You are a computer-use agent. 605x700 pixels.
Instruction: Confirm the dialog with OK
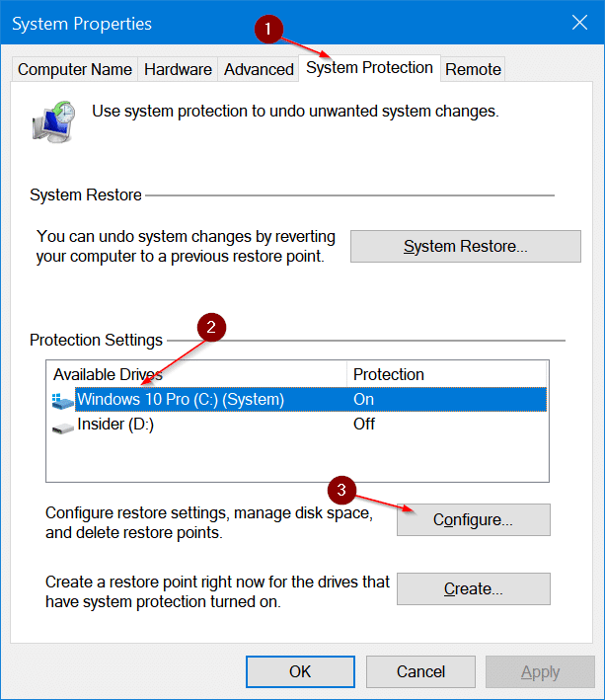(x=300, y=671)
